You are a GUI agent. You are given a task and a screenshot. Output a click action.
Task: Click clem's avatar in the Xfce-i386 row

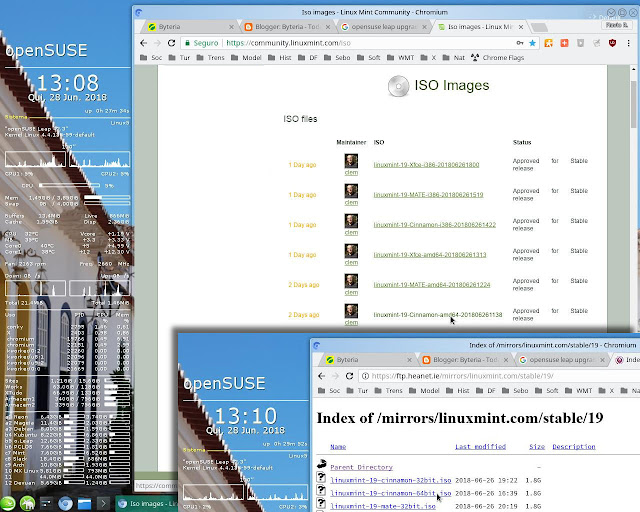[351, 161]
